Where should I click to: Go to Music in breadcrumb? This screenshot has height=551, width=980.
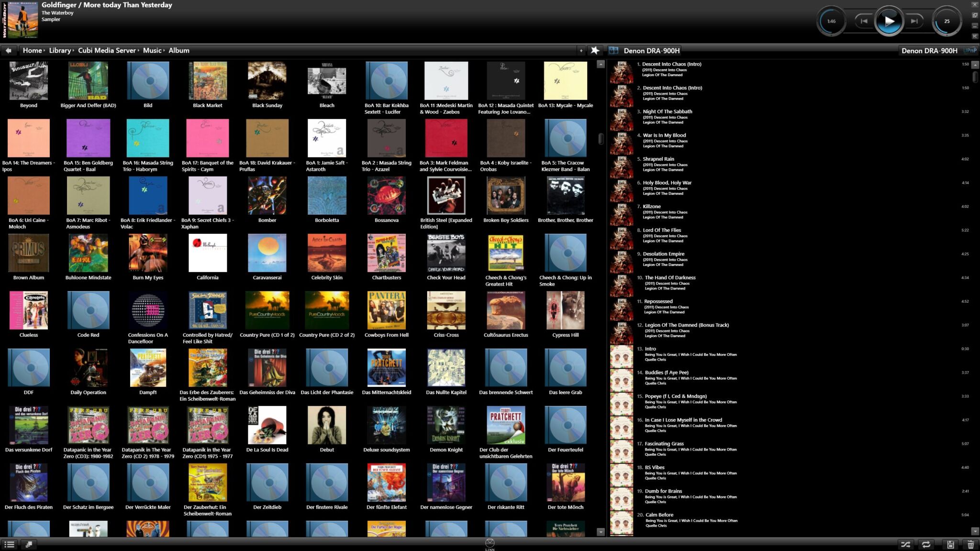pos(152,50)
